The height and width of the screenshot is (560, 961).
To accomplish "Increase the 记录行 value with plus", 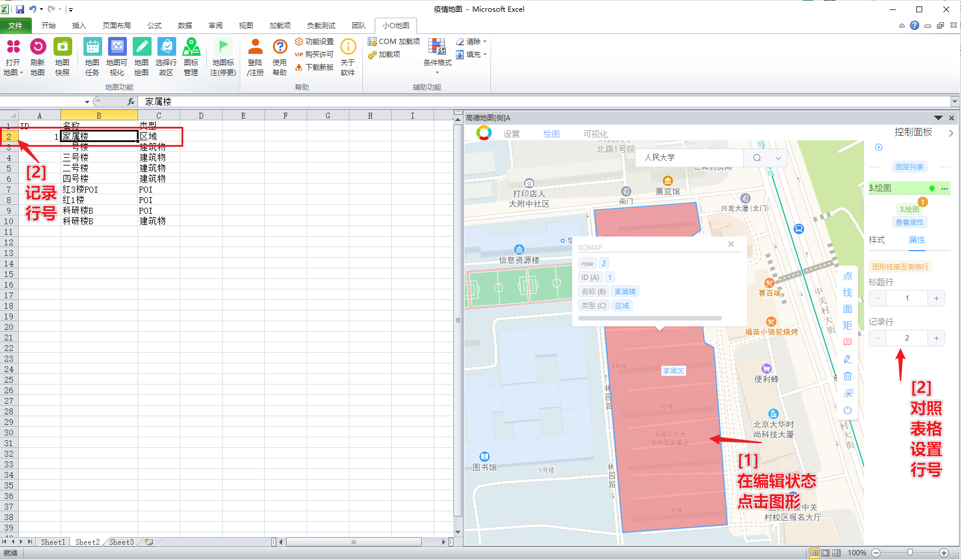I will (x=936, y=338).
